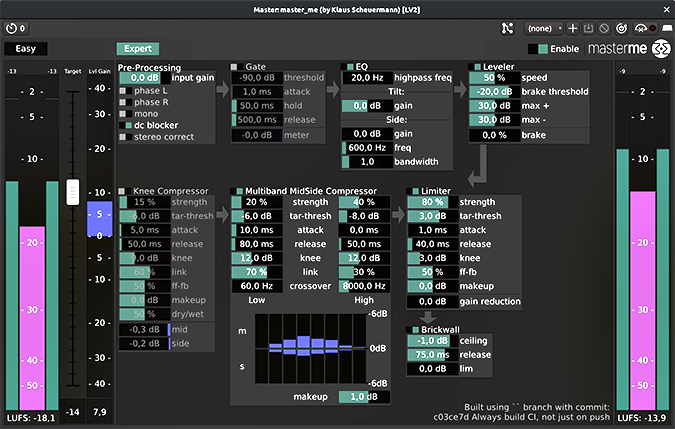Toggle the plugin Enable switch
The height and width of the screenshot is (429, 675).
pos(538,48)
